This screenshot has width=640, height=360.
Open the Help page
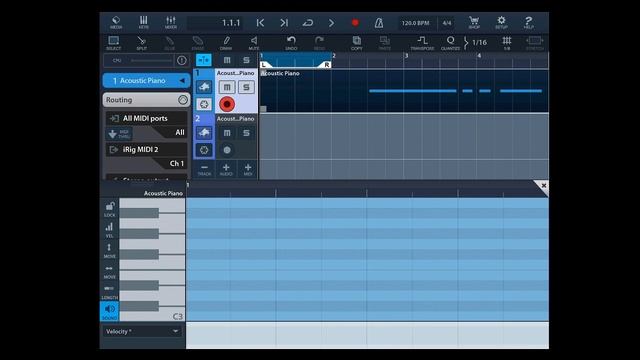pyautogui.click(x=529, y=22)
